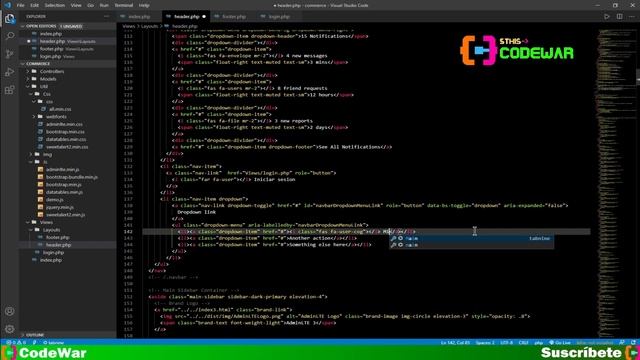Switch to the footer.php editor tab

tap(233, 17)
